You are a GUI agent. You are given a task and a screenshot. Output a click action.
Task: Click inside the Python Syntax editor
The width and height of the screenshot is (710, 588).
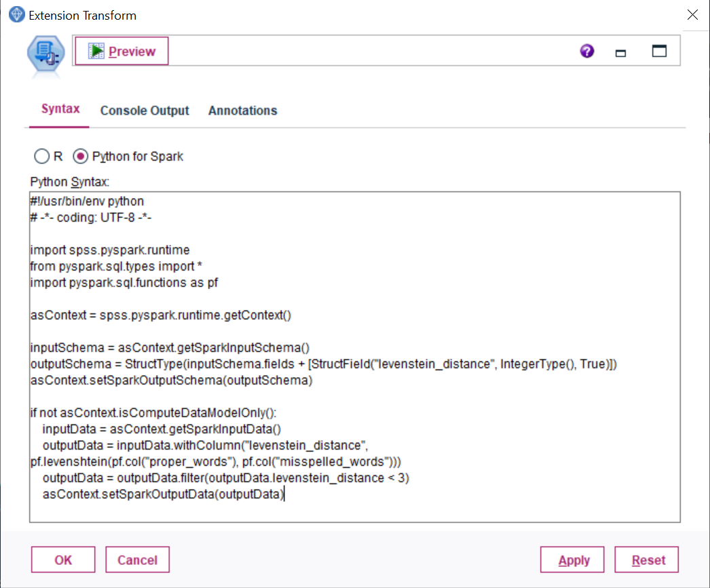(x=354, y=357)
